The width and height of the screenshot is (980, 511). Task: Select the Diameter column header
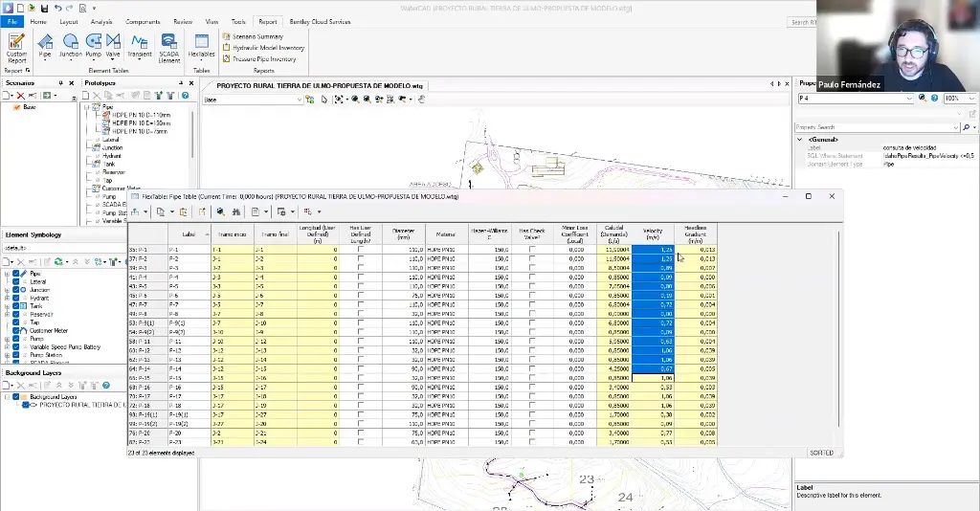tap(404, 234)
